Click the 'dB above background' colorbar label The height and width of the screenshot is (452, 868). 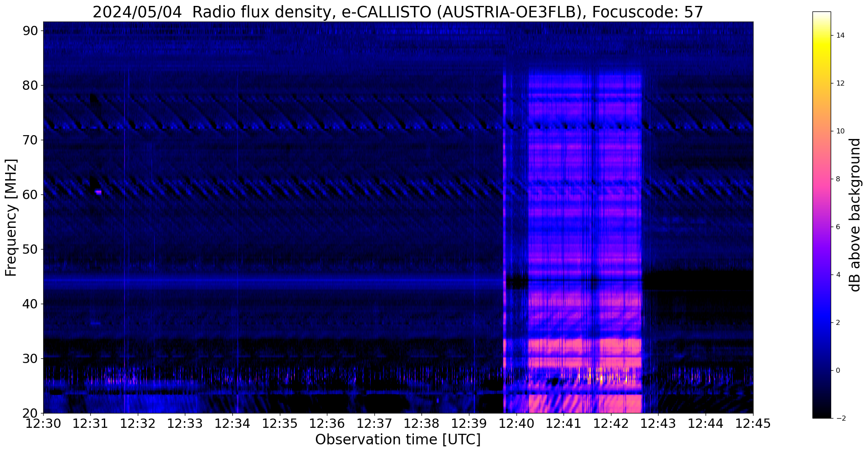click(855, 215)
